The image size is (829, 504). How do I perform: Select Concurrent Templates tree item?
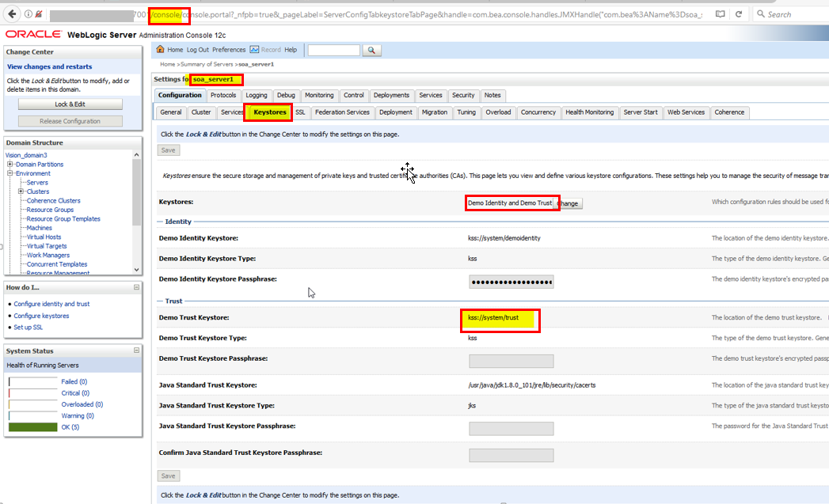[x=56, y=264]
